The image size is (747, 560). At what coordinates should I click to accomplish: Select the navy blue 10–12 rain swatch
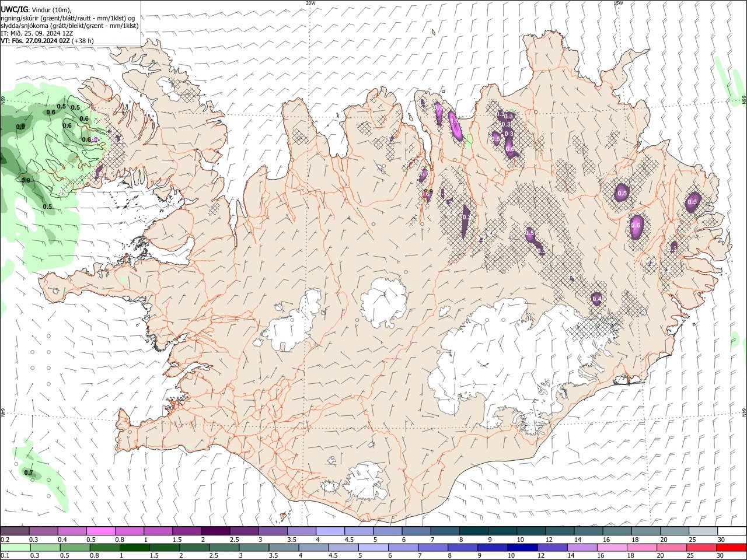pos(522,547)
